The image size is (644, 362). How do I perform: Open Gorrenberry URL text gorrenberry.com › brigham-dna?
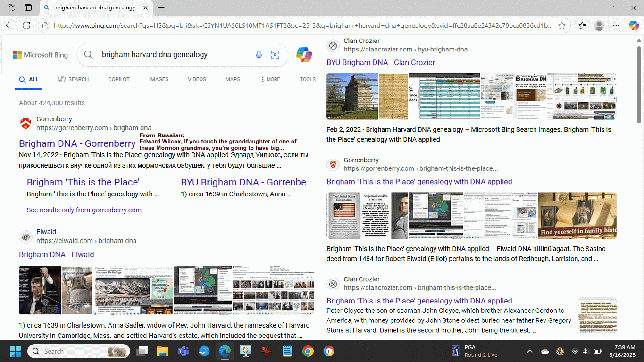click(94, 128)
